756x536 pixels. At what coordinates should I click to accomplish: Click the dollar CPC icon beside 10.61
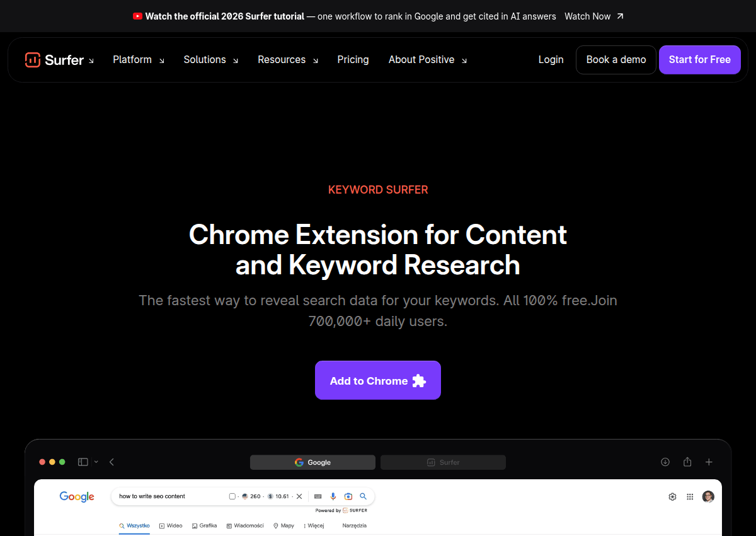[270, 496]
